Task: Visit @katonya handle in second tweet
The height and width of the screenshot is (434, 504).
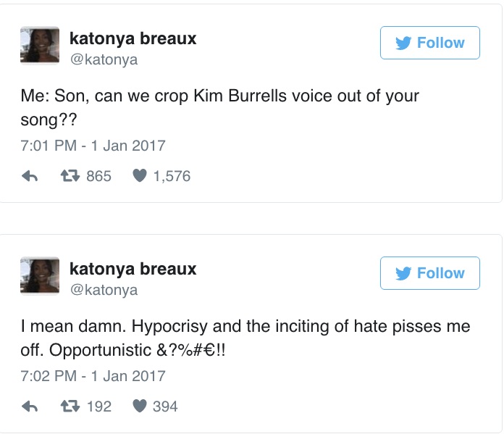Action: [103, 290]
